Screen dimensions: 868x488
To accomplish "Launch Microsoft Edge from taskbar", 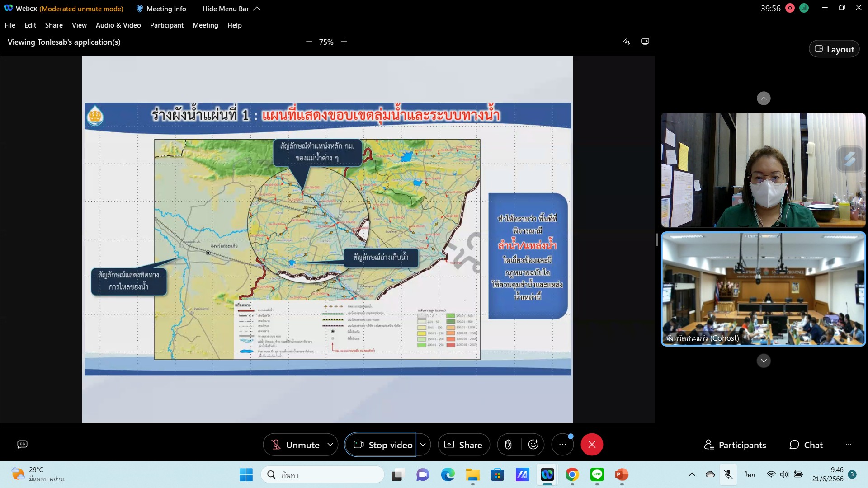I will click(x=448, y=475).
